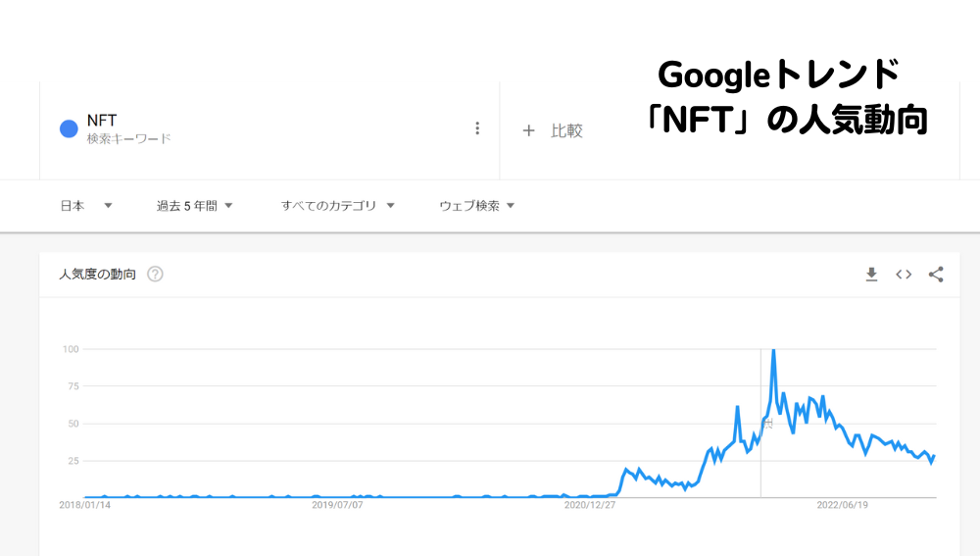Open the embed code icon
The width and height of the screenshot is (980, 556).
coord(904,274)
